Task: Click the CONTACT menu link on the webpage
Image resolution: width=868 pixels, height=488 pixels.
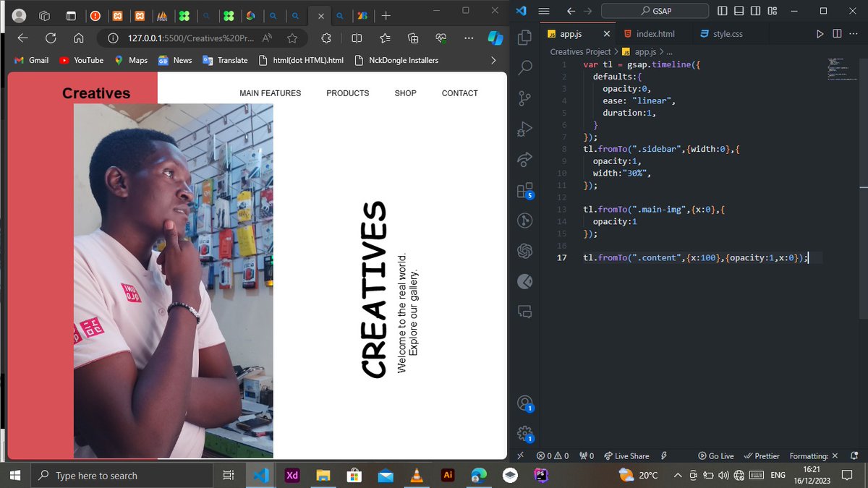Action: pyautogui.click(x=459, y=93)
